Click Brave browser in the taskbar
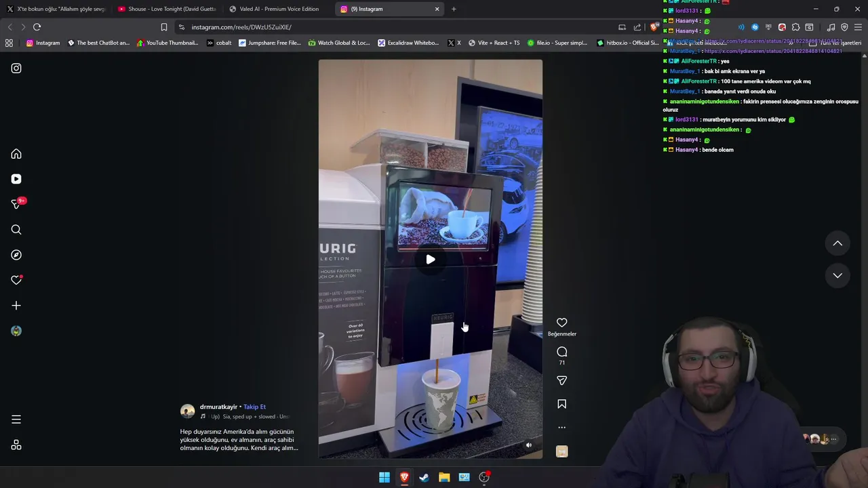 (404, 477)
